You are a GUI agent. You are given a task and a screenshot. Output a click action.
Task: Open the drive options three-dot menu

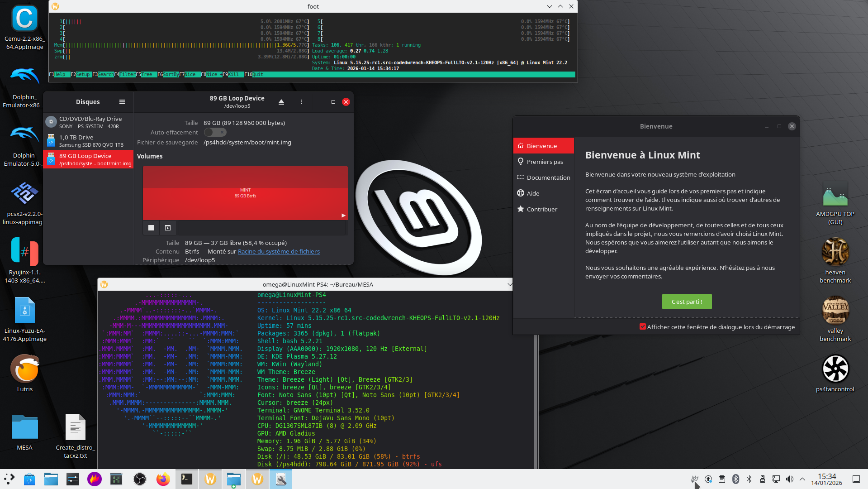[301, 102]
